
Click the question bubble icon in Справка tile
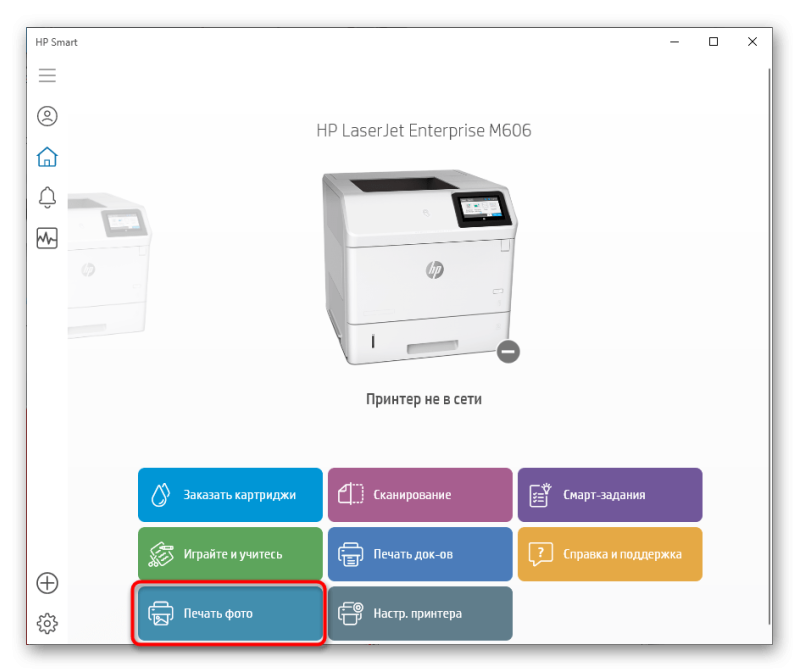click(540, 554)
